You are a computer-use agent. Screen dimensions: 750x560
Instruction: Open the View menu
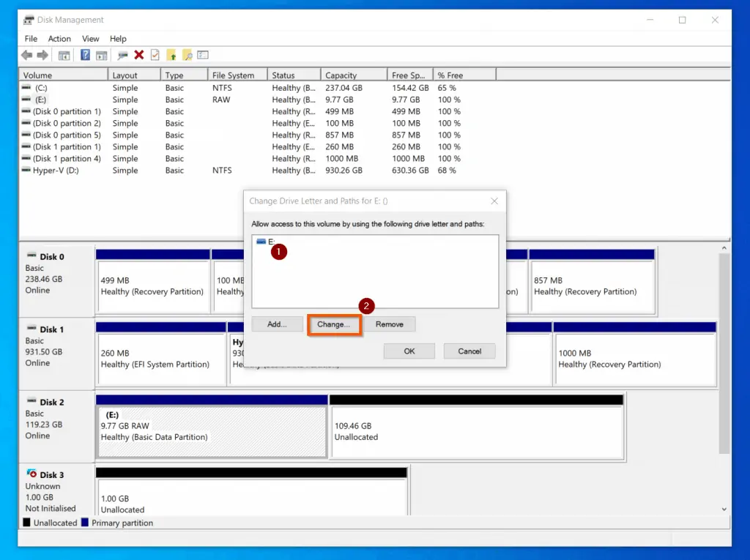(90, 39)
